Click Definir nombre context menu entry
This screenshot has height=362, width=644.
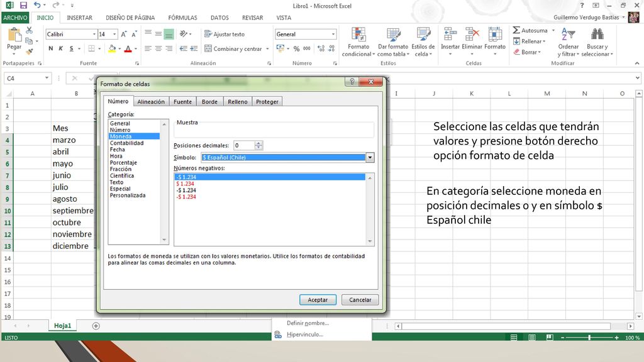pos(308,323)
